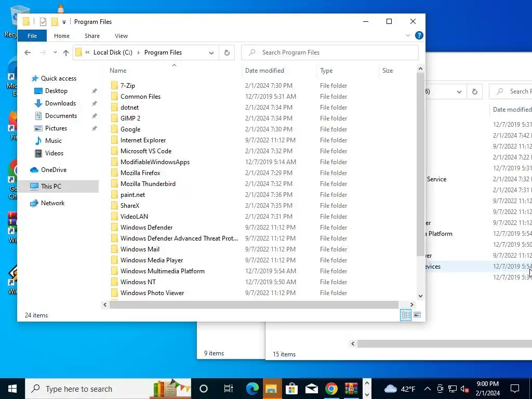Go back with the Back arrow
Viewport: 532px width, 399px height.
(x=28, y=52)
